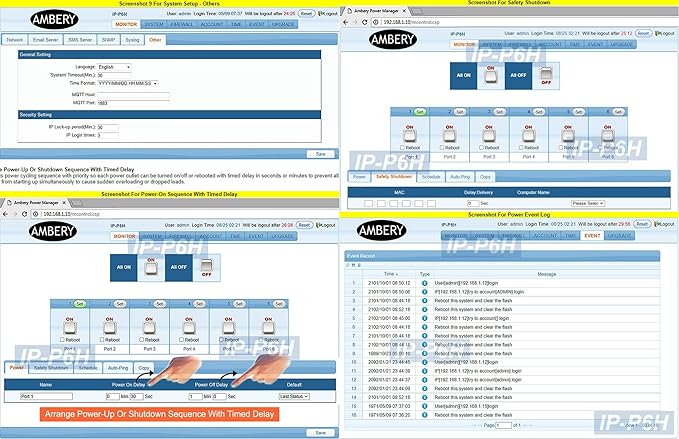Check the Port 1 Reboot checkbox in Safety Shutdown screenshot
Image resolution: width=679 pixels, height=439 pixels.
[402, 148]
